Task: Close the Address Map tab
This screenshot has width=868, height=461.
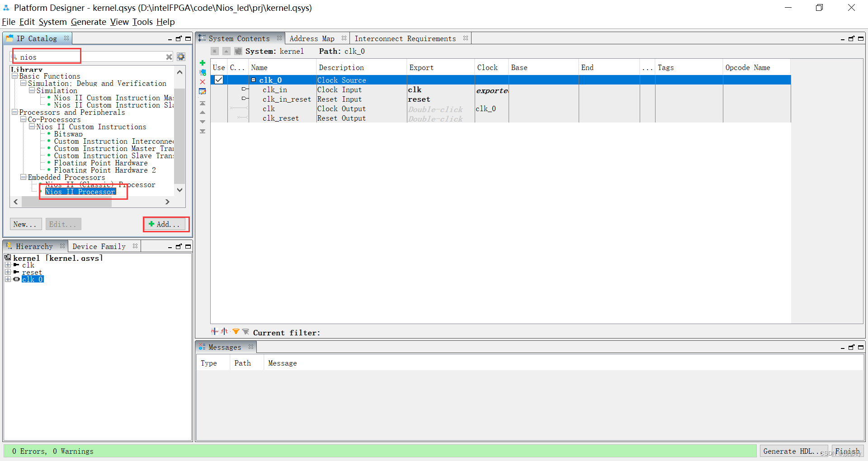Action: pos(344,38)
